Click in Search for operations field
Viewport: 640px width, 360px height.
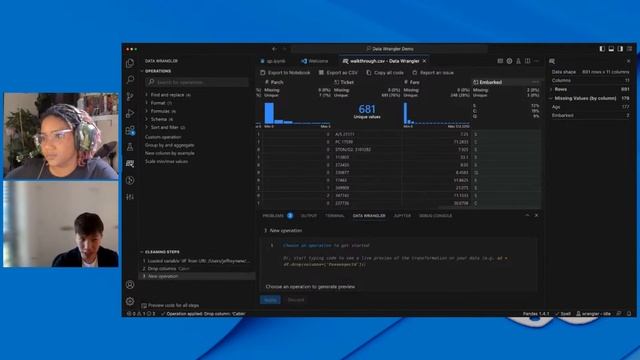pyautogui.click(x=197, y=82)
